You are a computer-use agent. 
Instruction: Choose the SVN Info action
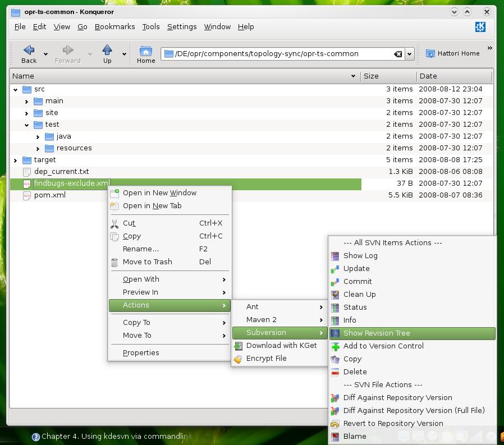point(412,320)
